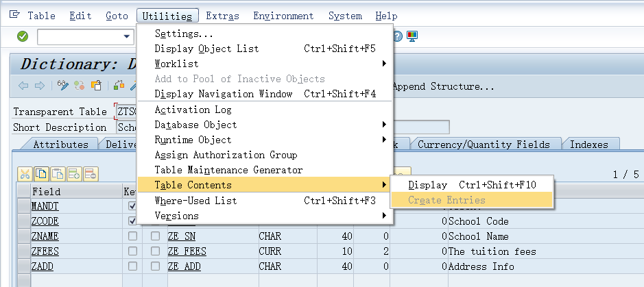644x287 pixels.
Task: Click the forward arrow navigation icon
Action: pyautogui.click(x=40, y=86)
